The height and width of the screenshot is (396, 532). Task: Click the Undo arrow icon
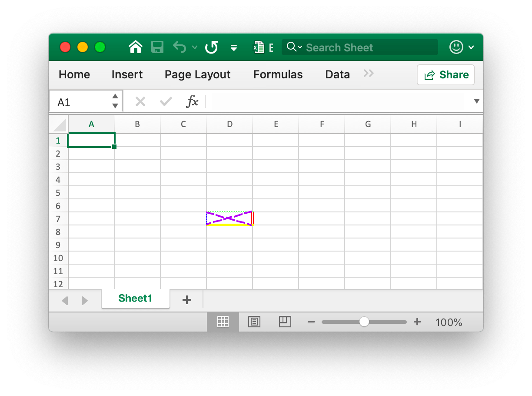click(179, 47)
